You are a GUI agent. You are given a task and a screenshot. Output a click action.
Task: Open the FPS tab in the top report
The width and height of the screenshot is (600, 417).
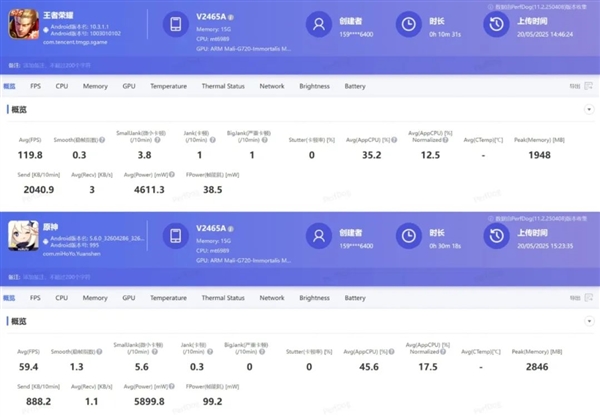35,86
